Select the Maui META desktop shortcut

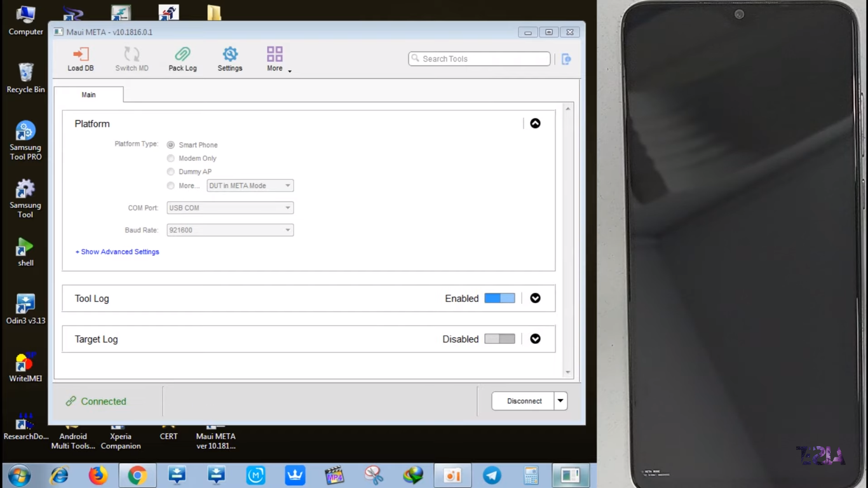click(x=215, y=437)
